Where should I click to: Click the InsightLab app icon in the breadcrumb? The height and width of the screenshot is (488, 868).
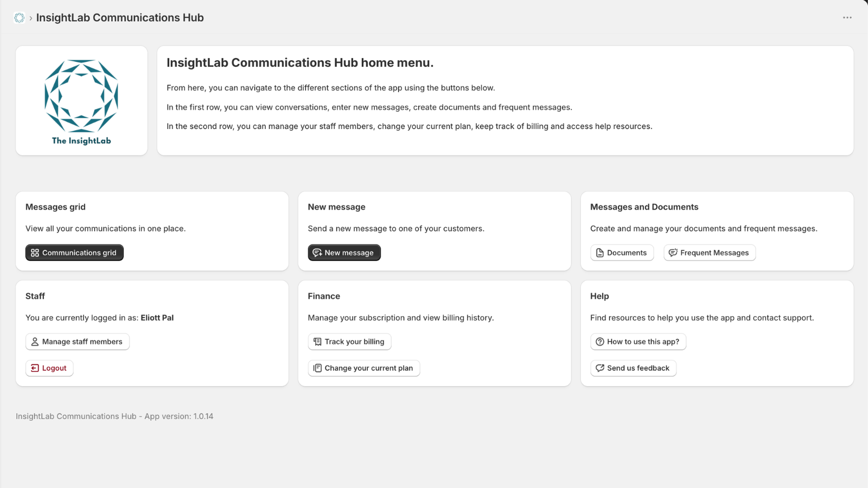coord(20,18)
